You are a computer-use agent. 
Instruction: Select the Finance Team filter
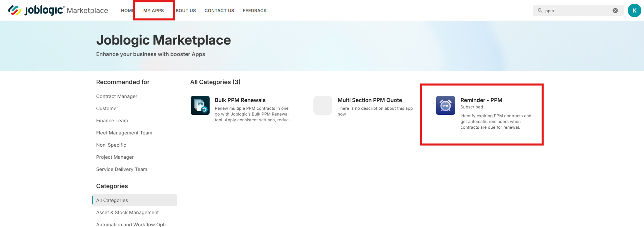(112, 121)
